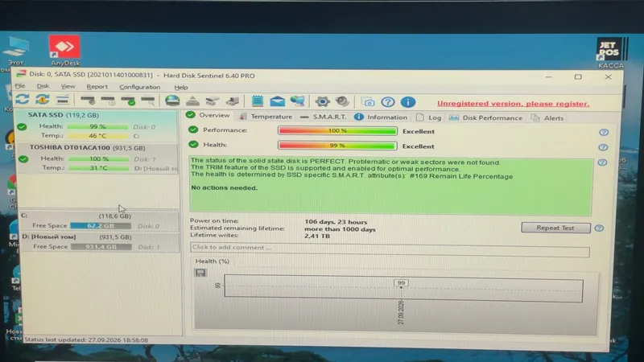This screenshot has height=362, width=644.
Task: Click the blue notepad report icon
Action: [258, 101]
